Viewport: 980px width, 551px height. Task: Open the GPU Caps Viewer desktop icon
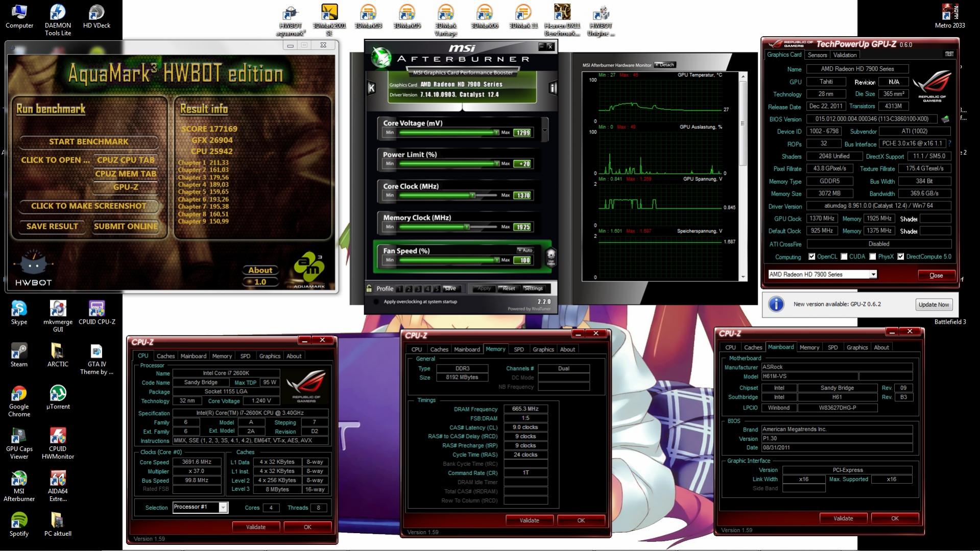pos(19,444)
